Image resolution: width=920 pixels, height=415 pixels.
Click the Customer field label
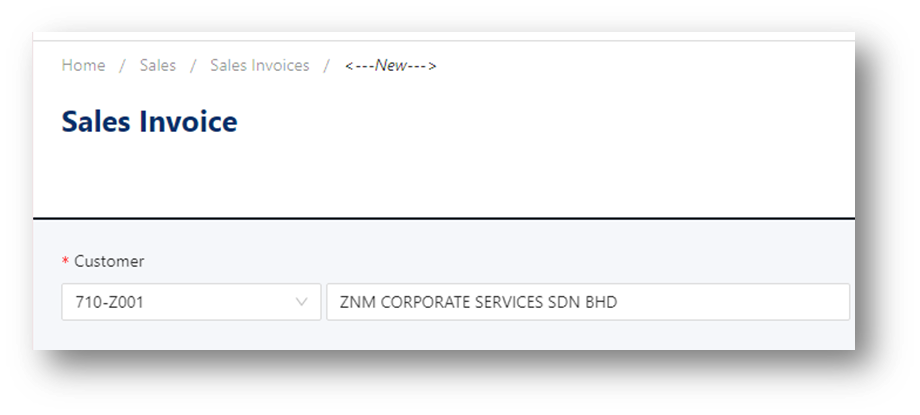pos(109,261)
